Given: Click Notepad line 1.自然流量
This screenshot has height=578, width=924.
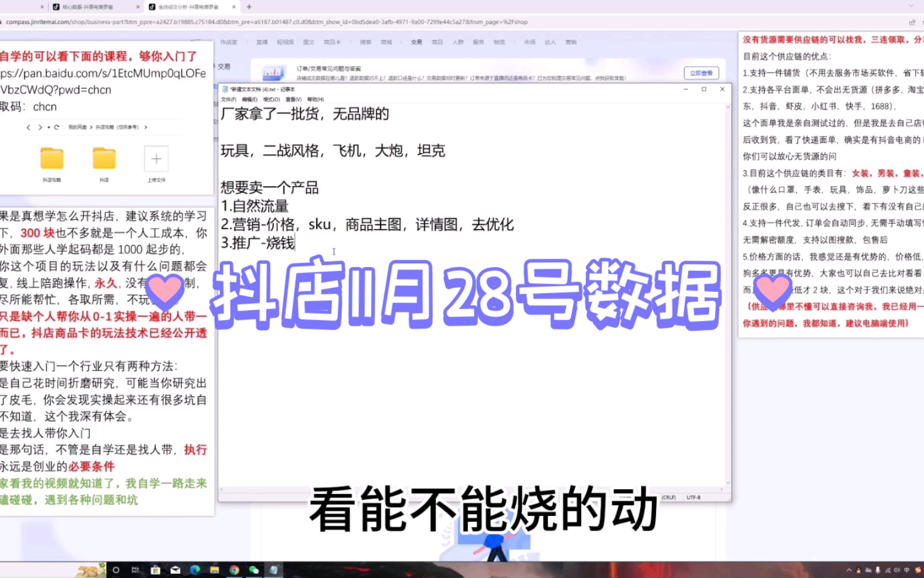Looking at the screenshot, I should (255, 206).
